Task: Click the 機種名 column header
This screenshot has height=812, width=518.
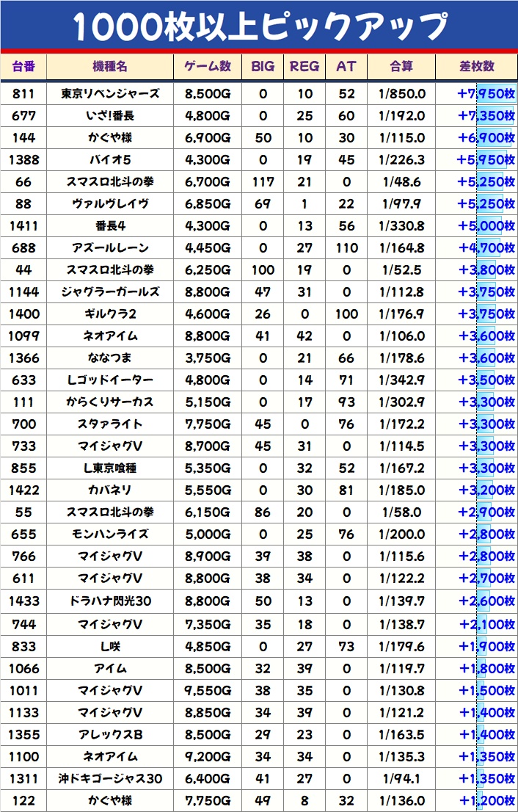Action: 110,67
